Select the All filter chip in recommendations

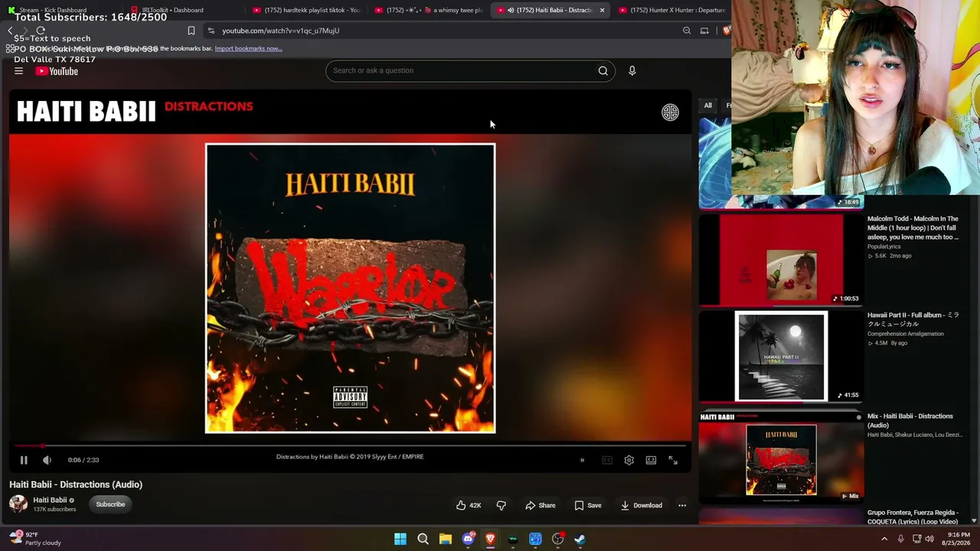[x=708, y=106]
